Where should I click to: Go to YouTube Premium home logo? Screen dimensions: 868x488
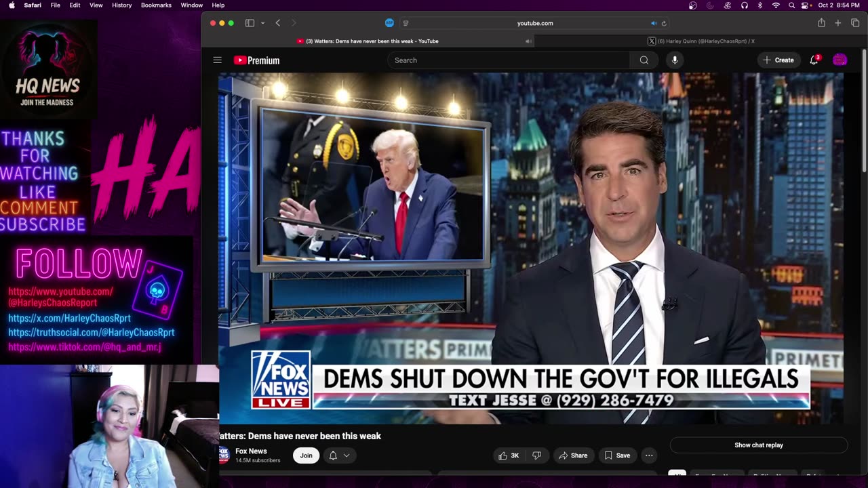click(256, 60)
